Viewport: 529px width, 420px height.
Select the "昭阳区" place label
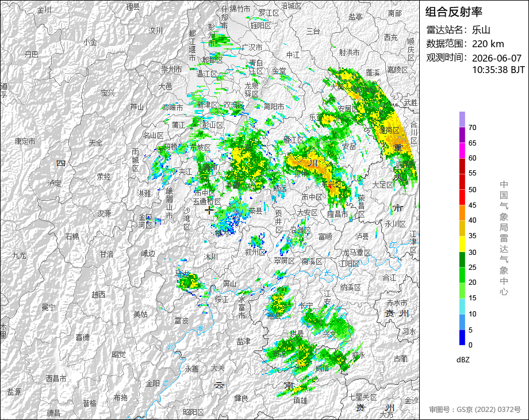coord(193,412)
